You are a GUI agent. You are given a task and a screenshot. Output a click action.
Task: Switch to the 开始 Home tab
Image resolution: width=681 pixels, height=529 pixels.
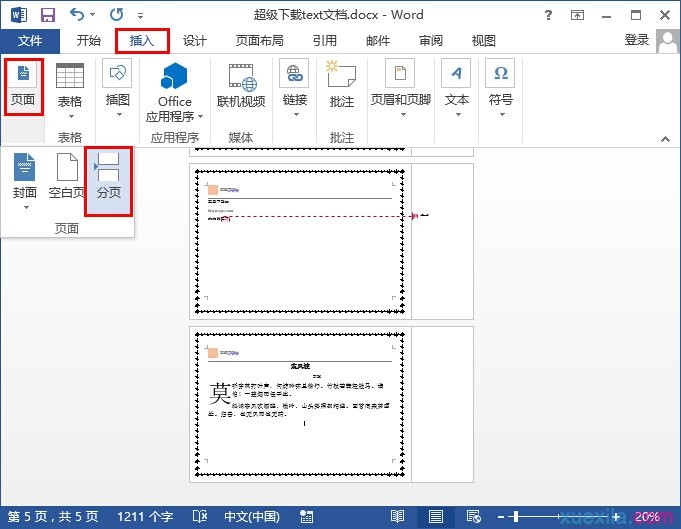pos(89,41)
